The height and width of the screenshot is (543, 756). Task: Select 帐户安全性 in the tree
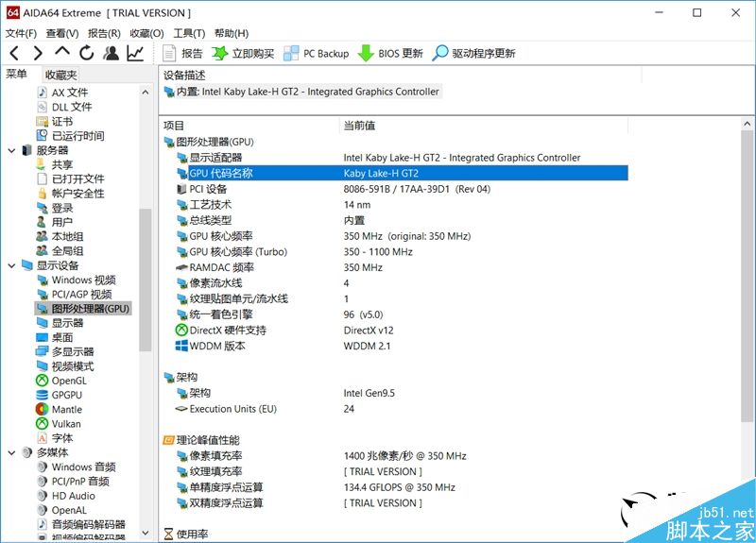pos(70,194)
